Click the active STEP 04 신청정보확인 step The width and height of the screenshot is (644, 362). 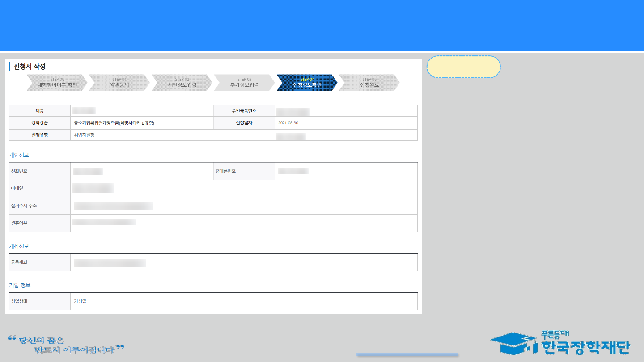click(307, 83)
